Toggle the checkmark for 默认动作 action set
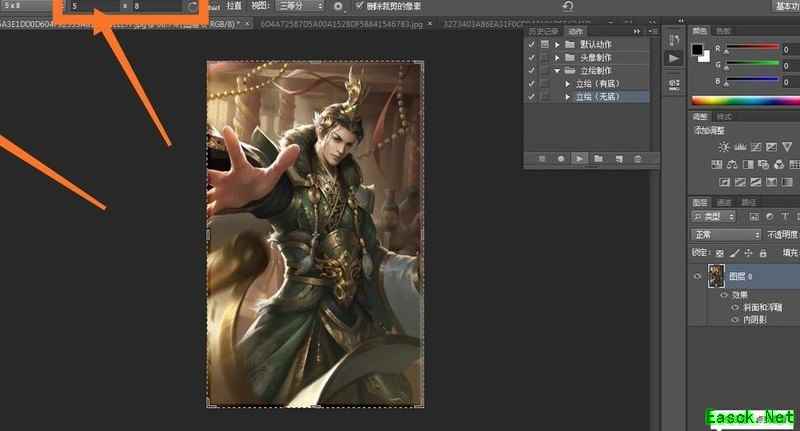800x431 pixels. (531, 45)
